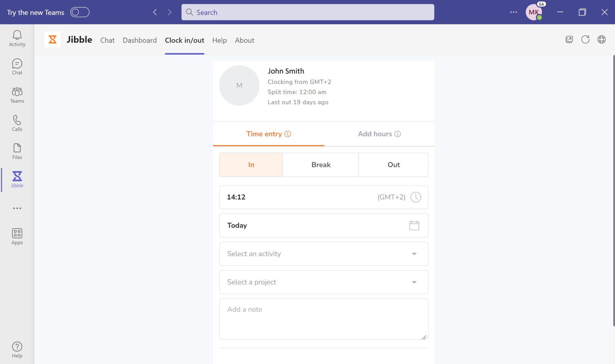Open the Files section
615x364 pixels.
pyautogui.click(x=17, y=150)
